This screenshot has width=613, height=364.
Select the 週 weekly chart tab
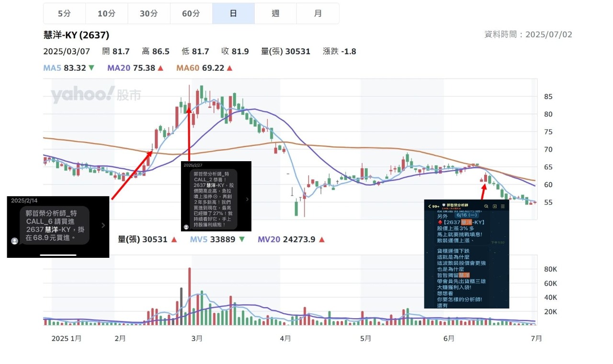(x=275, y=13)
